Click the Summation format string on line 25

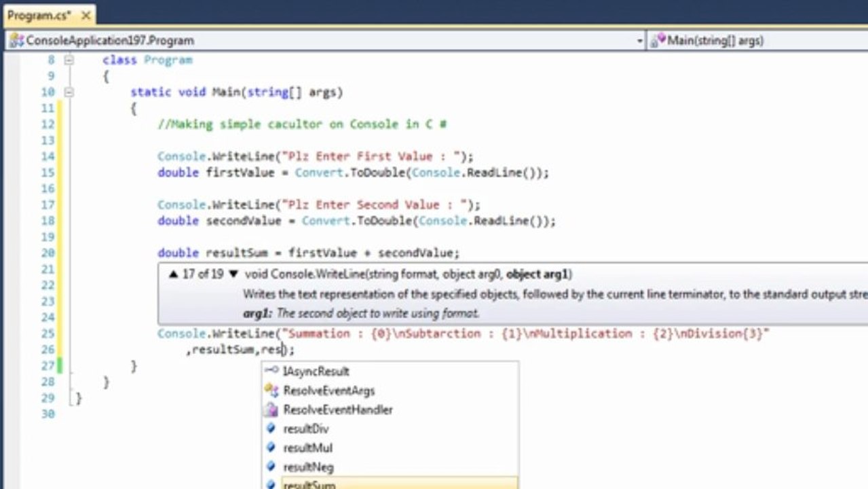tap(526, 333)
